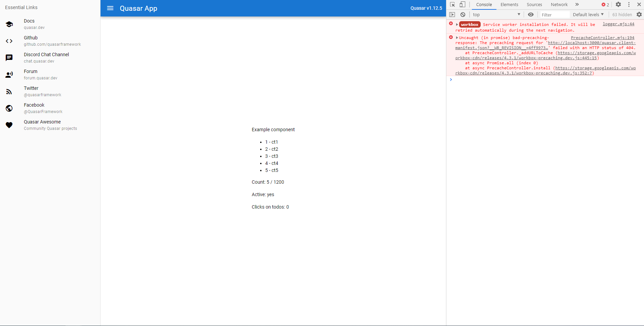Open the Twitter @quasarframework link
Viewport: 644px width, 326px height.
[x=50, y=92]
